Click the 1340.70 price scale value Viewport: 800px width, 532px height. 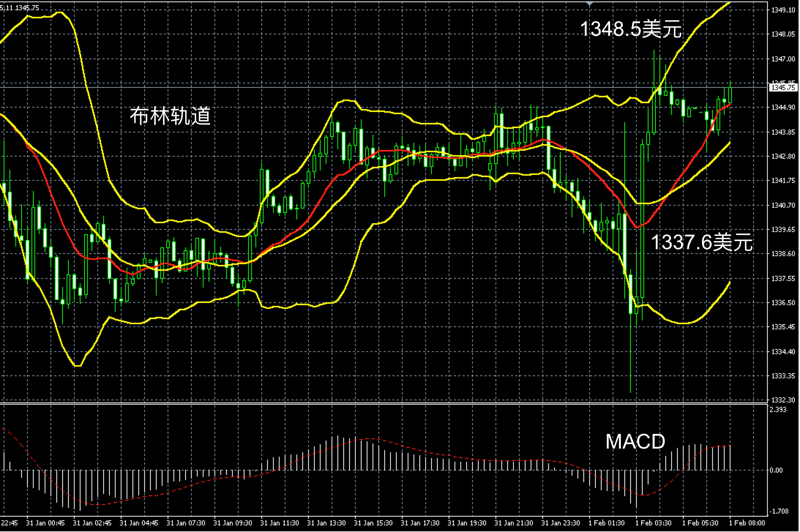click(x=783, y=205)
